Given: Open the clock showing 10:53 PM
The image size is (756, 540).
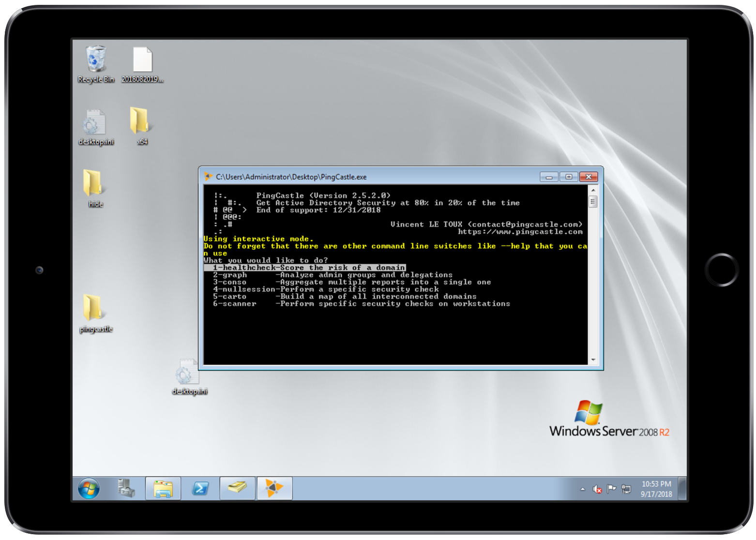Looking at the screenshot, I should point(656,489).
